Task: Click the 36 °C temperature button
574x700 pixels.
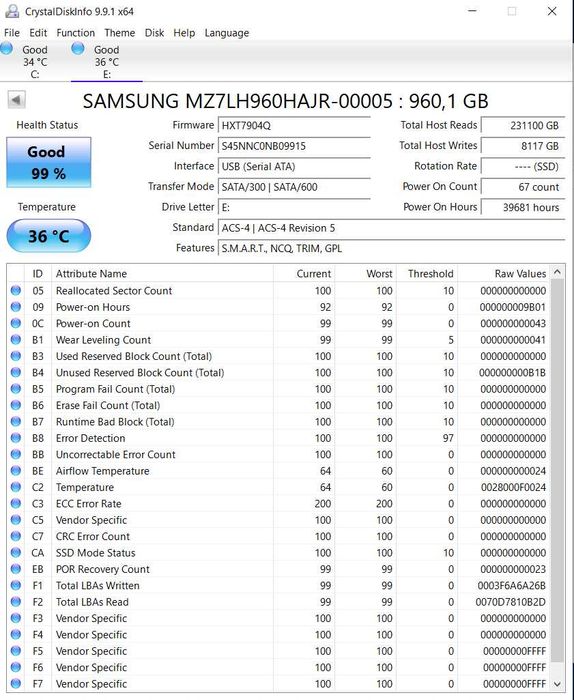Action: coord(49,236)
